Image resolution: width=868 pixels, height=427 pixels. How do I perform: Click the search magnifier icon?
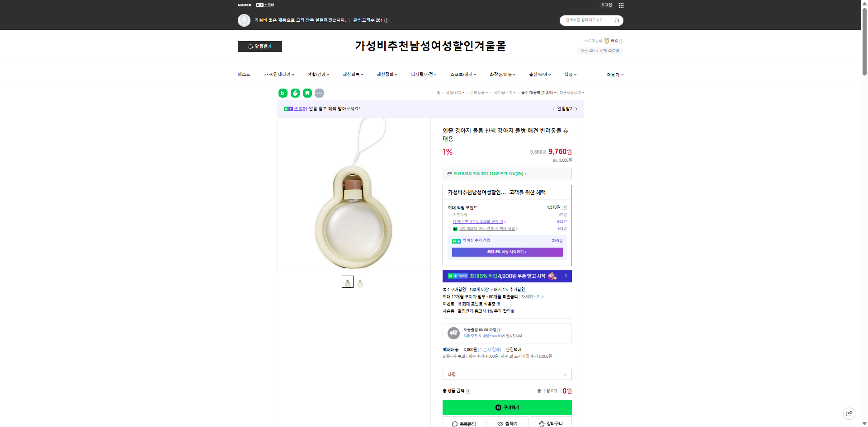click(616, 20)
